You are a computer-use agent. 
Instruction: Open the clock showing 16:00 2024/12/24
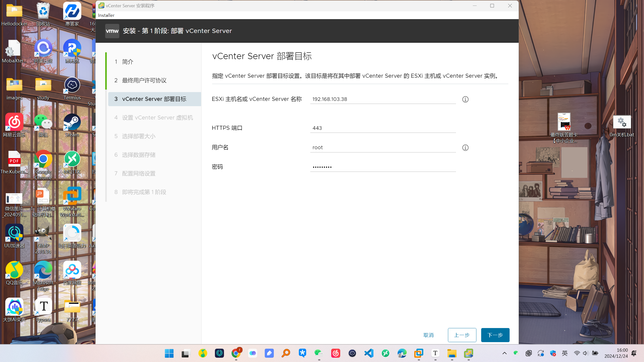tap(616, 353)
